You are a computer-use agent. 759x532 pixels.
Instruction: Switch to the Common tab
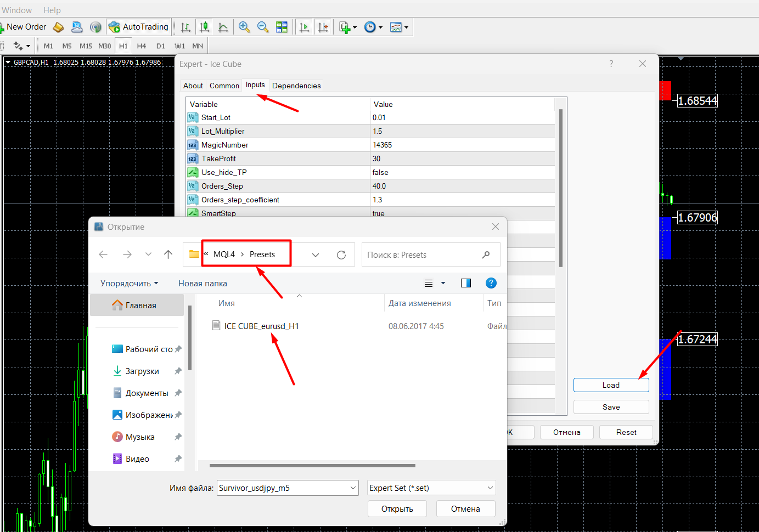pos(224,86)
